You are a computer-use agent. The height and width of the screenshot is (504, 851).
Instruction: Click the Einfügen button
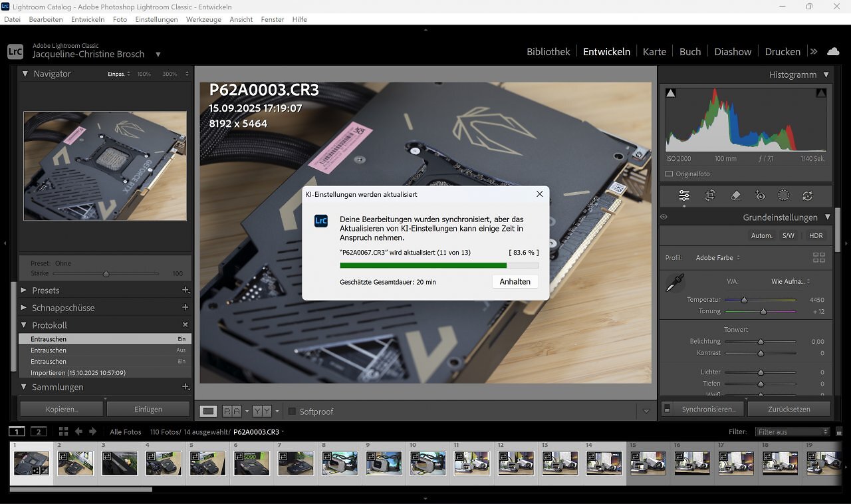tap(148, 409)
